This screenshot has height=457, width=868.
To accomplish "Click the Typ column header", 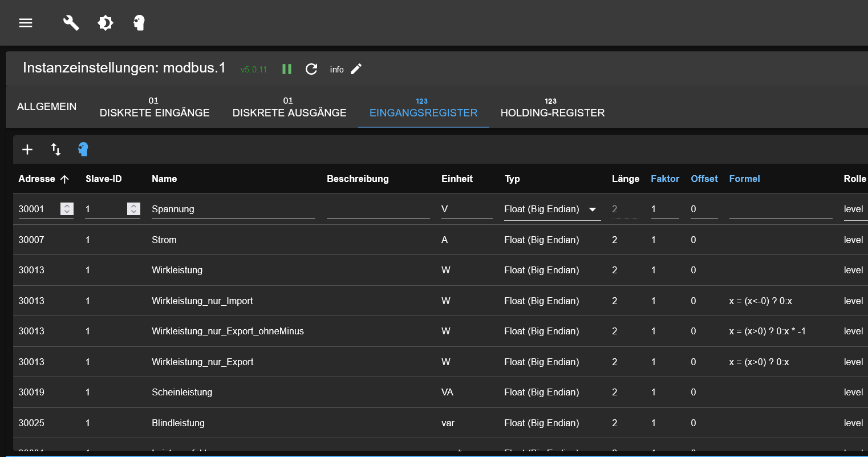I will pos(512,179).
